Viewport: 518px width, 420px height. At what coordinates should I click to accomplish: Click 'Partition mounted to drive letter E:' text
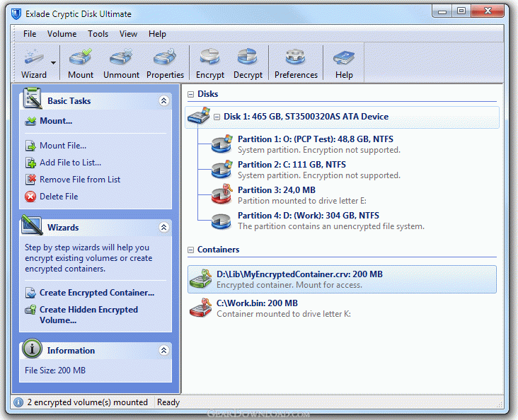click(302, 201)
